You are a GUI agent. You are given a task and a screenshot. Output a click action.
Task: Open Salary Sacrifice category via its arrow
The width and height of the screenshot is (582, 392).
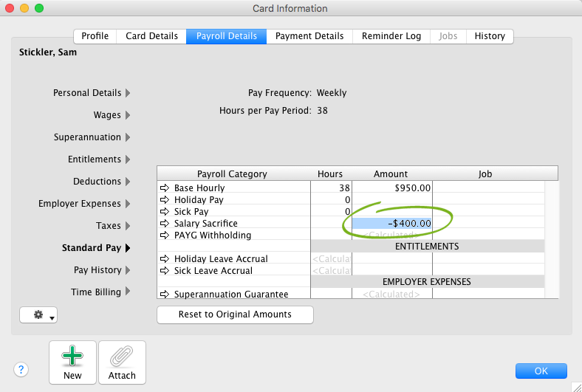(165, 224)
